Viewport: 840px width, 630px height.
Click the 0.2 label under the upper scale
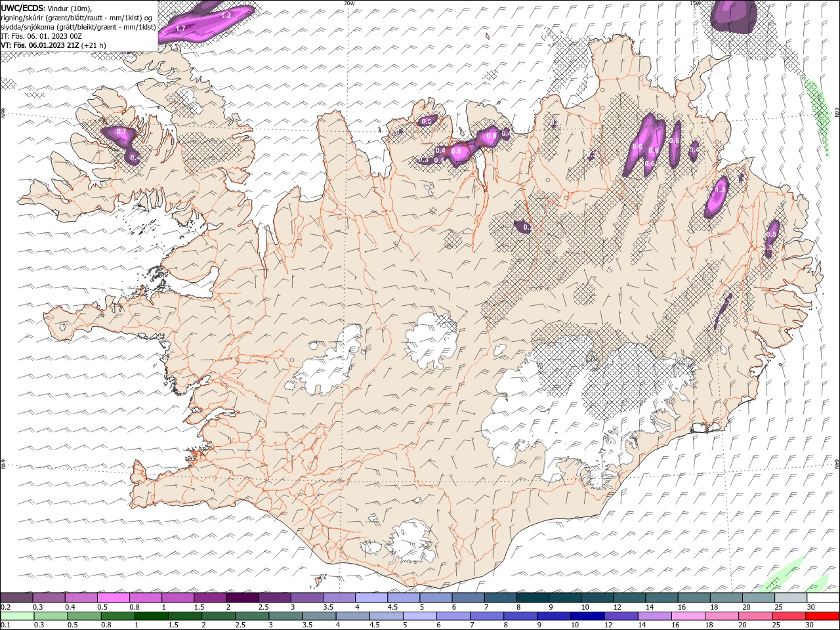tap(6, 607)
